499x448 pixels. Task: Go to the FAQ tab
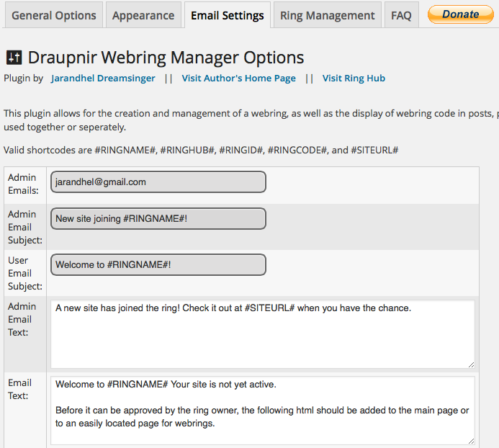401,15
